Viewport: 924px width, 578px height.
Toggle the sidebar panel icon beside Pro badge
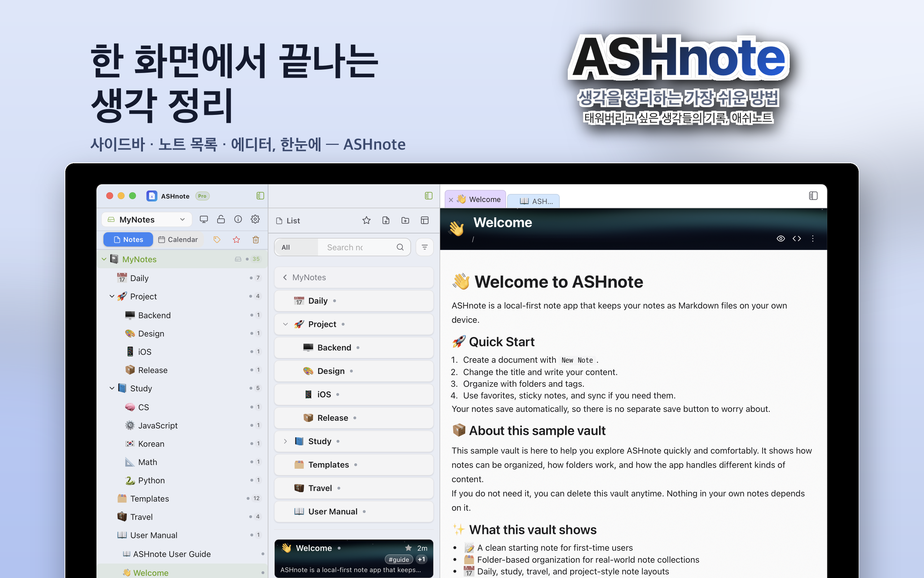(x=260, y=196)
